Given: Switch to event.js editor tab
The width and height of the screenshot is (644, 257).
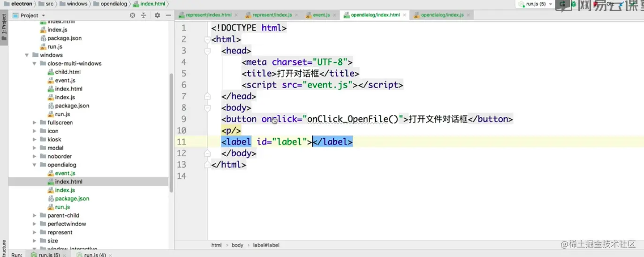Looking at the screenshot, I should (x=321, y=15).
